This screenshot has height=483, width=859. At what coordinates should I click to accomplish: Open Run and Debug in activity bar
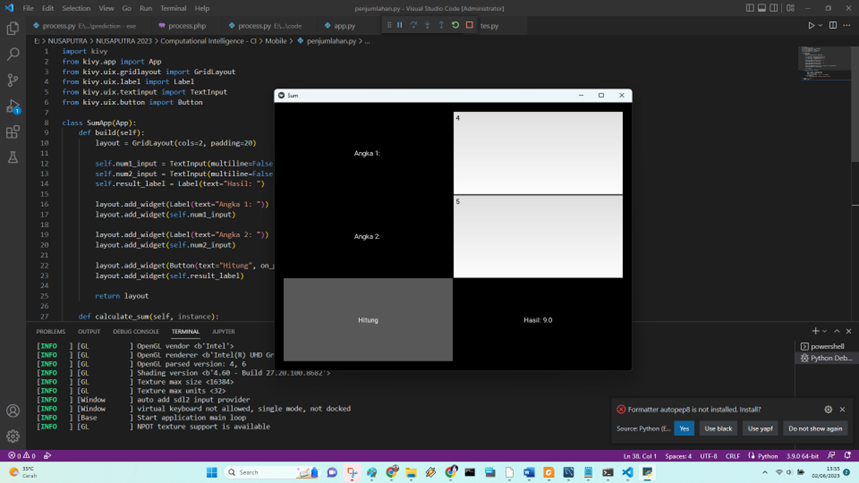pyautogui.click(x=13, y=106)
